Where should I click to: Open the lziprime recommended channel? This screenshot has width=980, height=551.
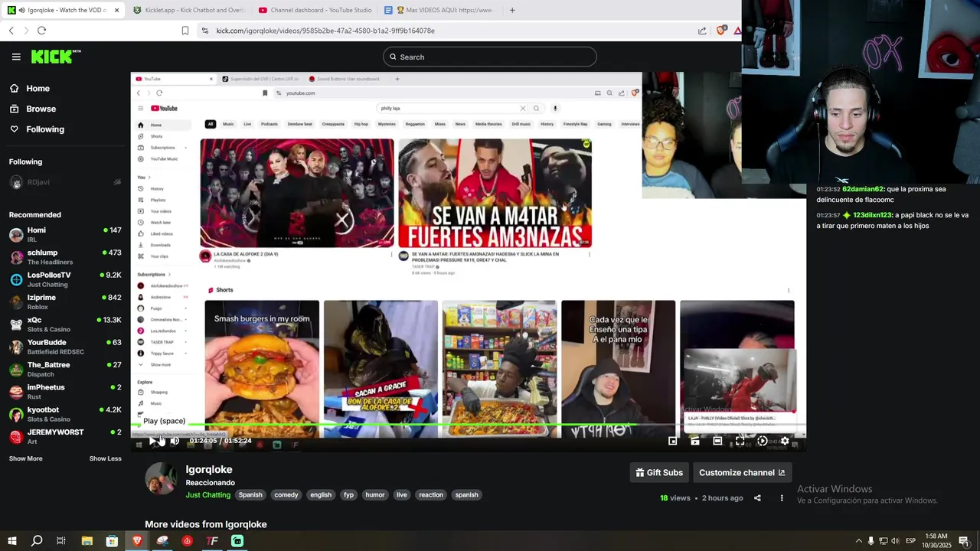[x=65, y=302]
